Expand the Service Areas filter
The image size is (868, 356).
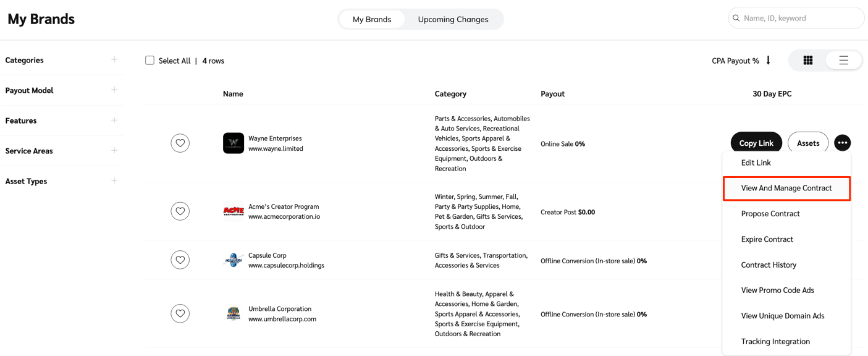pos(114,151)
